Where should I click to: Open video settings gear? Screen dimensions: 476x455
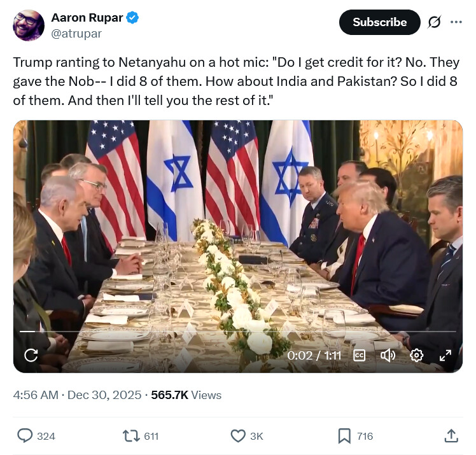(417, 355)
